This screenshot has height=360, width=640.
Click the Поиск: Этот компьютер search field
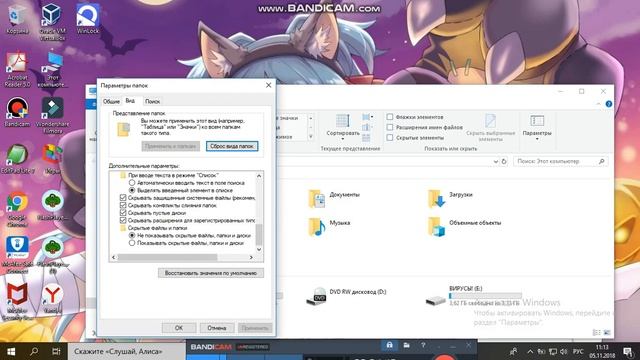coord(561,162)
